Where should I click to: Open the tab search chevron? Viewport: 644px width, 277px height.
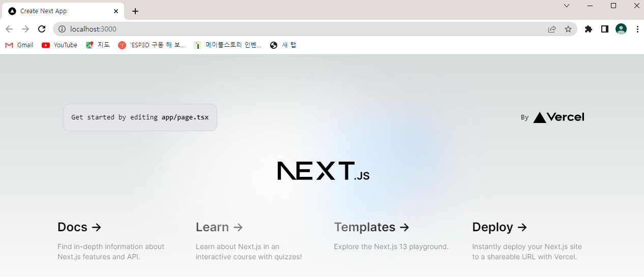567,6
